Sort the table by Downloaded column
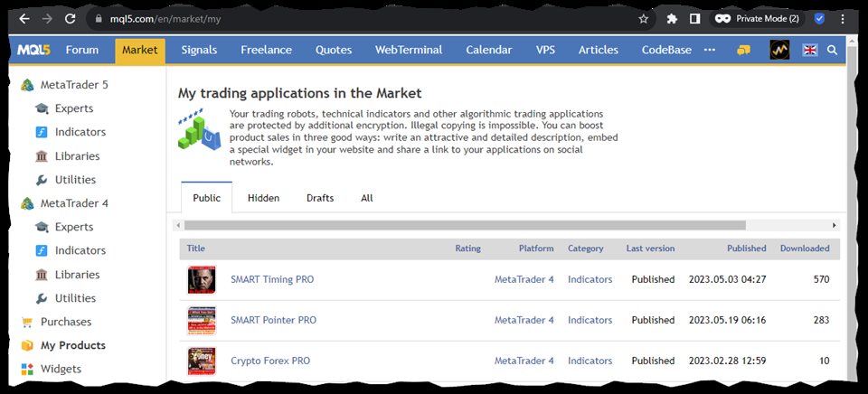 (805, 249)
